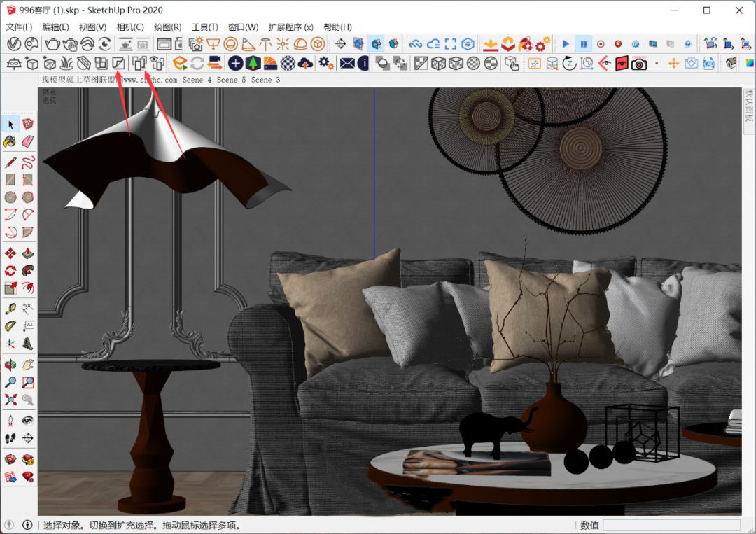
Task: Switch to the Scene 4 tab
Action: 197,80
